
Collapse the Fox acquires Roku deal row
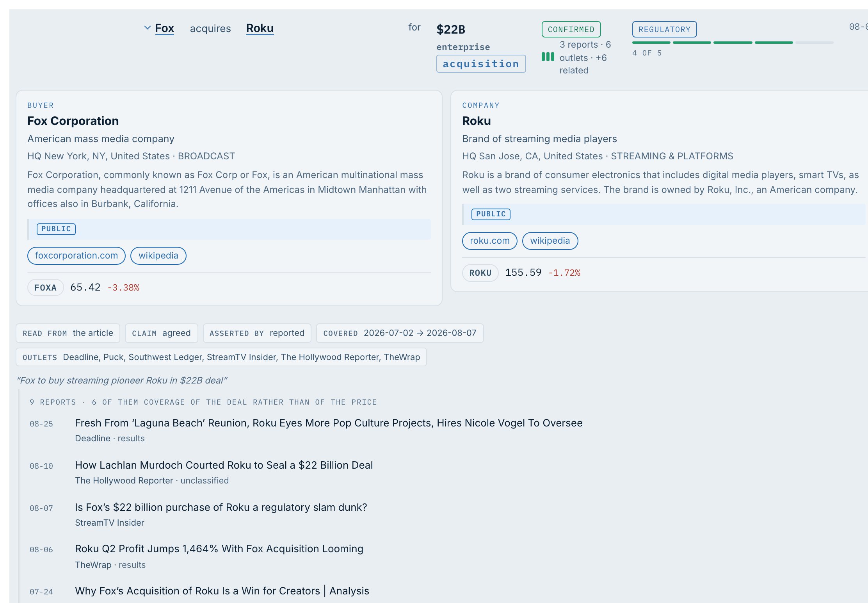(x=147, y=28)
